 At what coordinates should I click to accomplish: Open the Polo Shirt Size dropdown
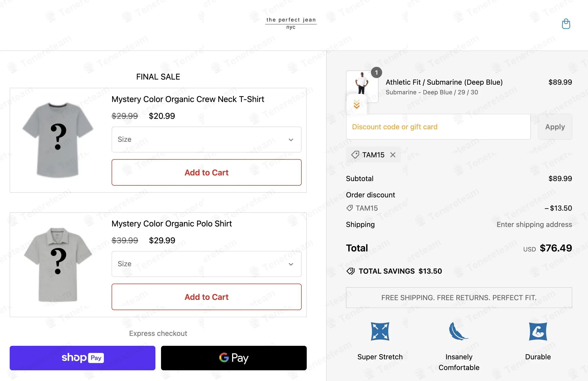click(206, 264)
